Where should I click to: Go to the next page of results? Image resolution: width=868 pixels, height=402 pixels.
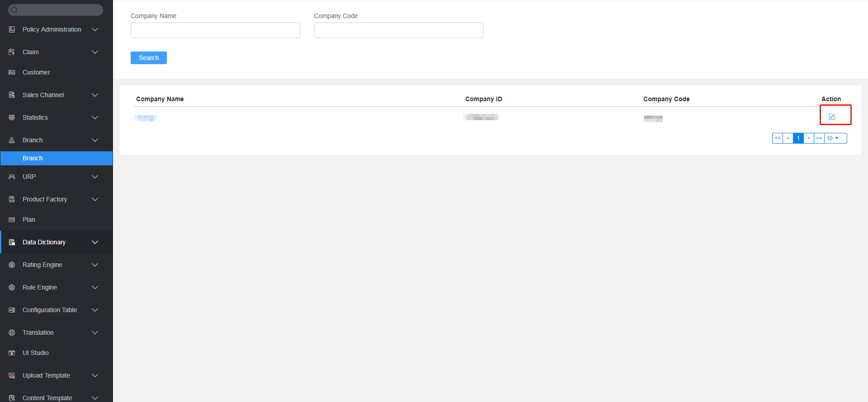pos(808,138)
